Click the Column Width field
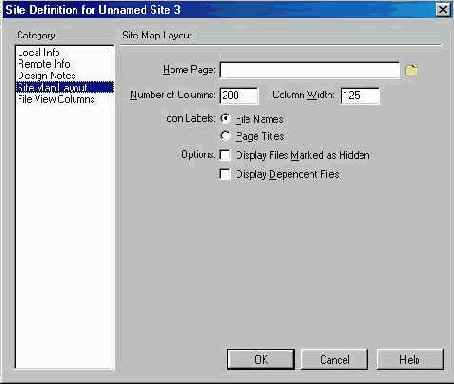 pos(360,95)
